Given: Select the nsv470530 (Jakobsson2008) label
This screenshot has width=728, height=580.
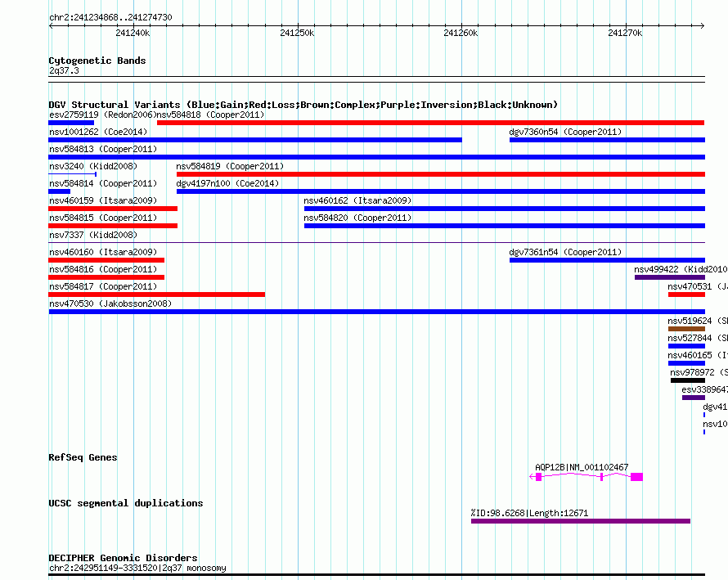Looking at the screenshot, I should coord(110,303).
